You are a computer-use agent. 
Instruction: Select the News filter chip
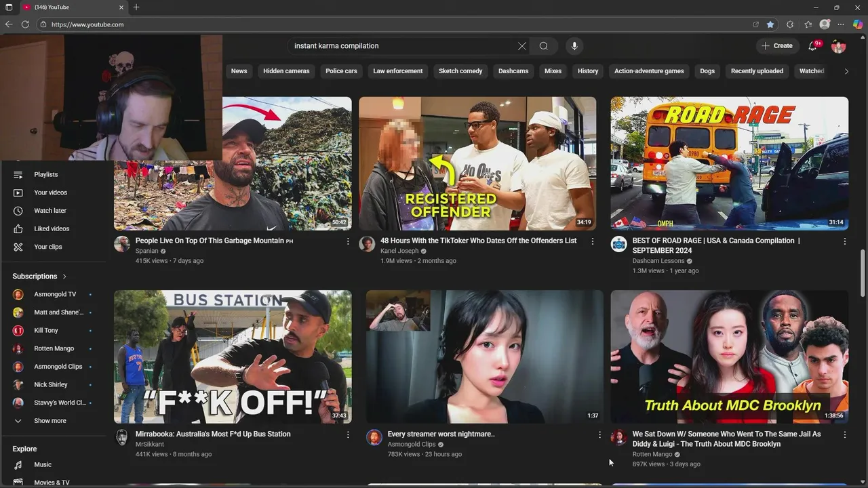click(239, 71)
